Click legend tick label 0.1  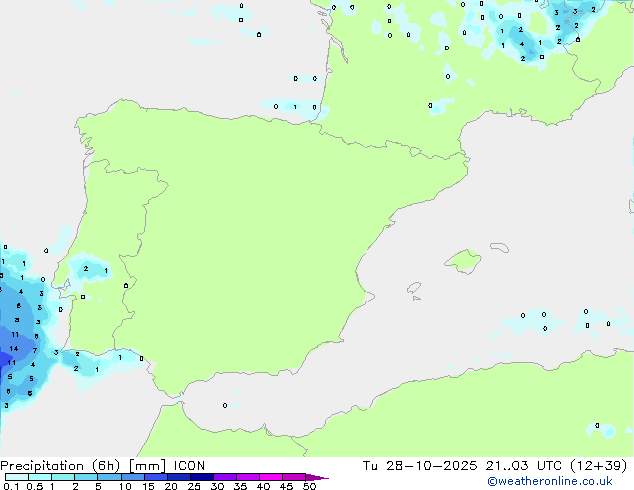click(11, 486)
